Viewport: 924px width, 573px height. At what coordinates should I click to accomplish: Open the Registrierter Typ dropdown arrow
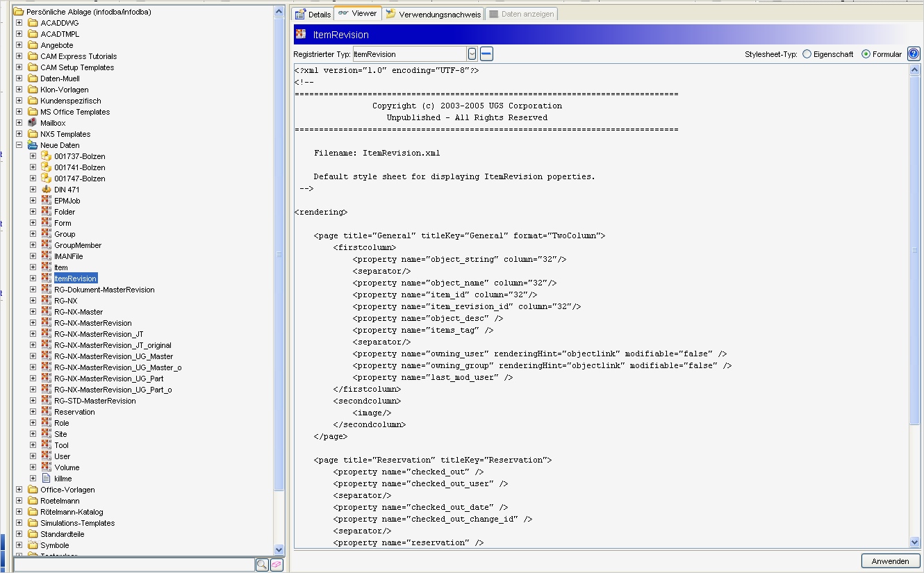472,54
